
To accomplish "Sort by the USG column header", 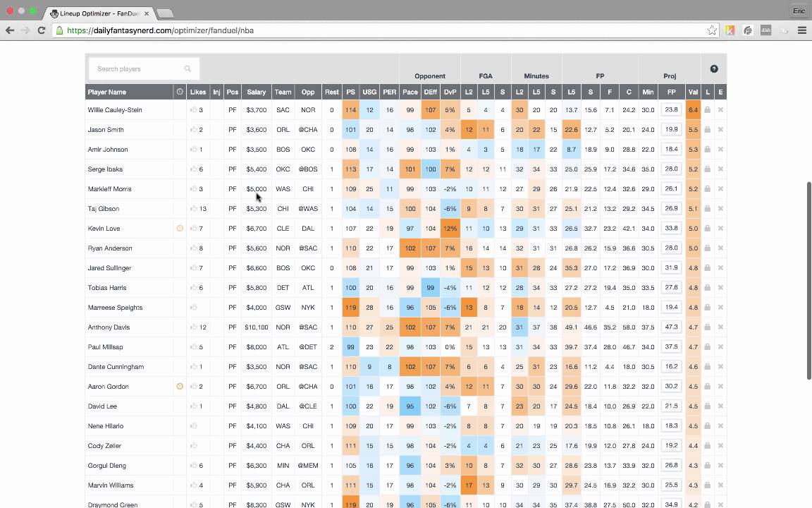I will click(369, 92).
